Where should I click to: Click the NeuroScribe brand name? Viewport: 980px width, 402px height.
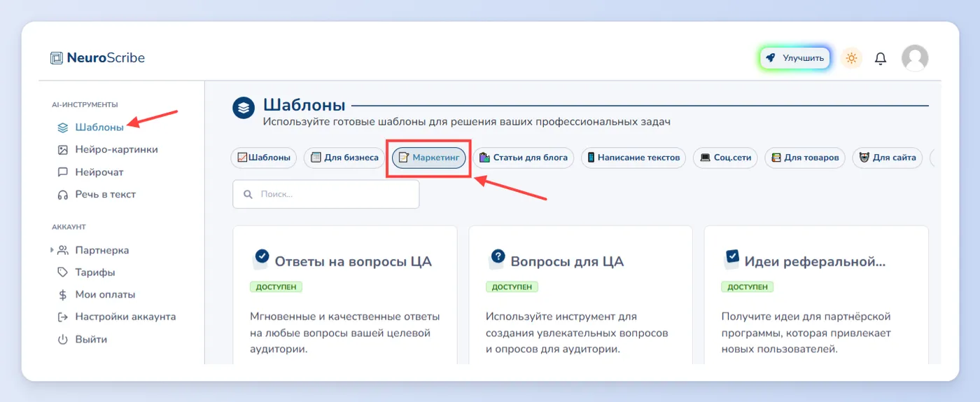tap(106, 58)
